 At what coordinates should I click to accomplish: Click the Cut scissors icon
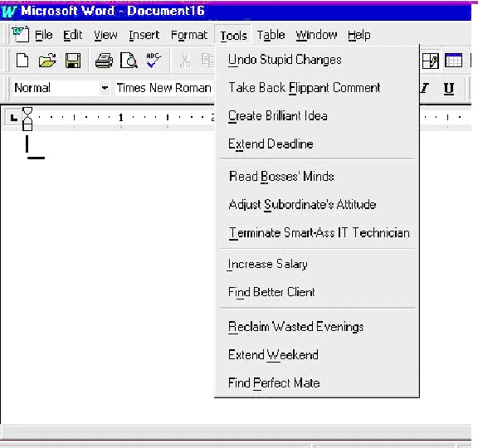tap(185, 61)
